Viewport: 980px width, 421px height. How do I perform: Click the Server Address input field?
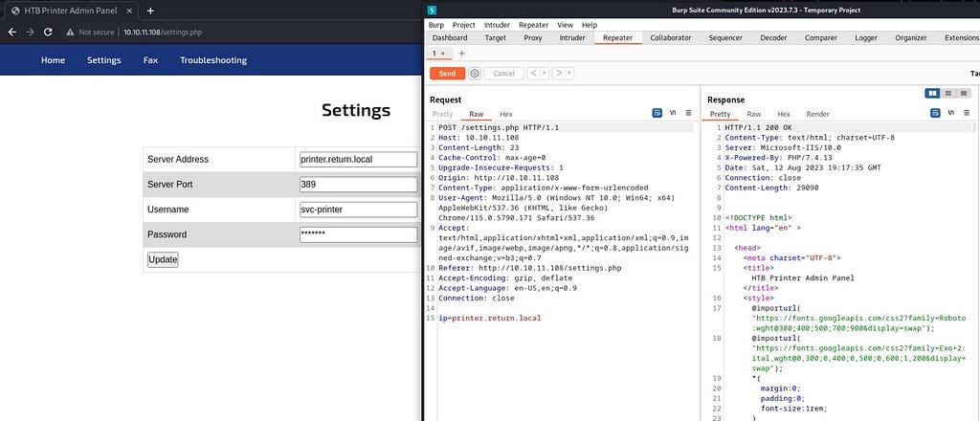[x=358, y=159]
